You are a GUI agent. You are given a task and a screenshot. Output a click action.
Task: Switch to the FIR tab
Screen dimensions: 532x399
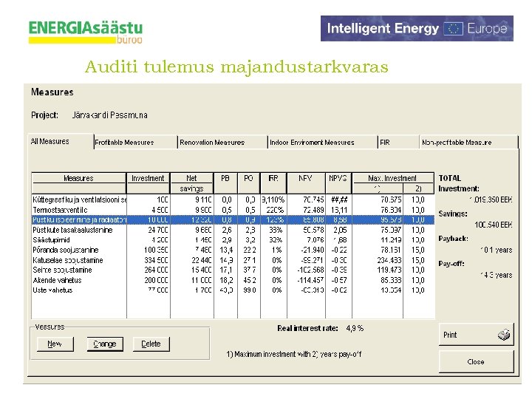[399, 142]
